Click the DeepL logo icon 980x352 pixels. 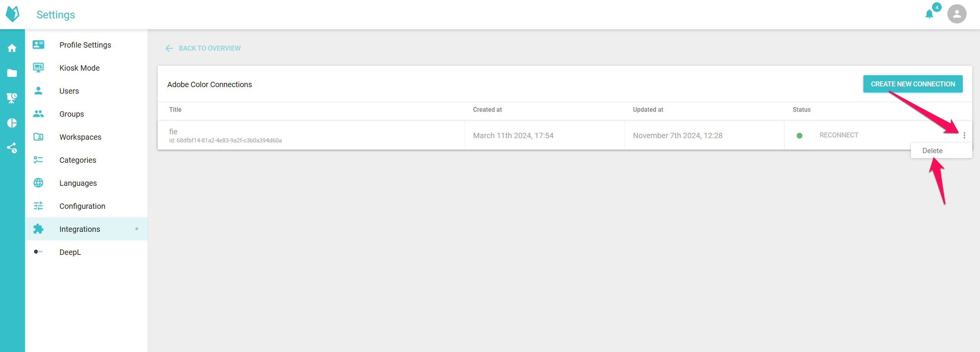pos(38,252)
